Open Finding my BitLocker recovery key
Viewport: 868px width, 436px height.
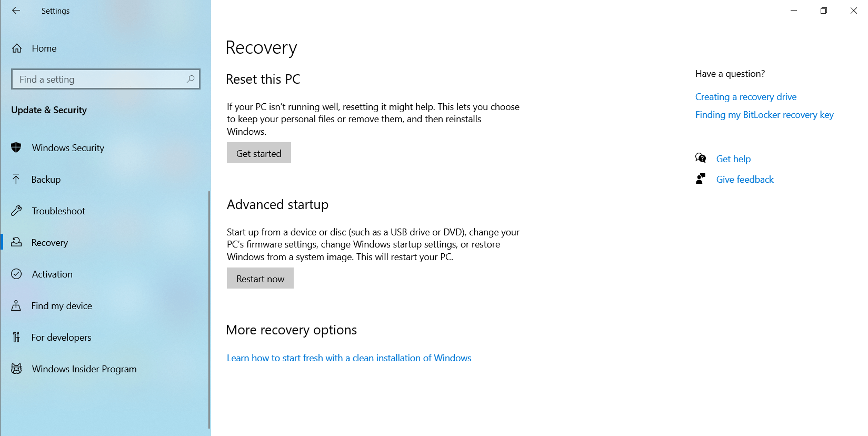(764, 114)
